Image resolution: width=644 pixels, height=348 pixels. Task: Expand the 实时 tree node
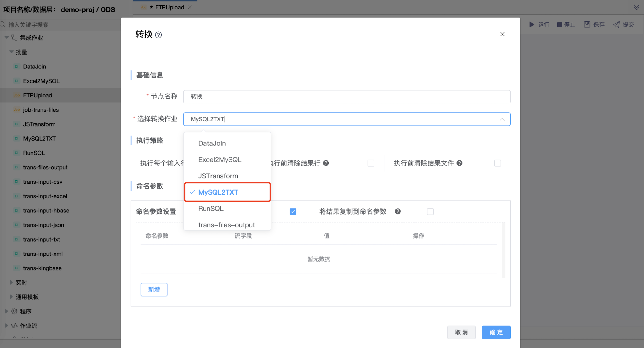click(x=11, y=282)
